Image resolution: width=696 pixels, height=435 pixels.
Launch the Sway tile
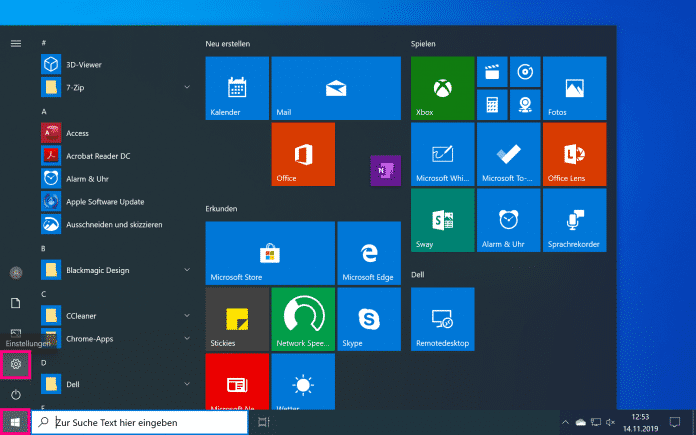(x=442, y=220)
